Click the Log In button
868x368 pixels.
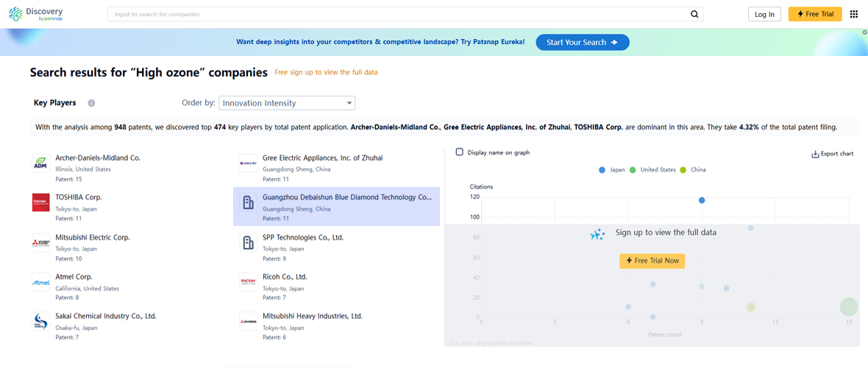point(764,15)
